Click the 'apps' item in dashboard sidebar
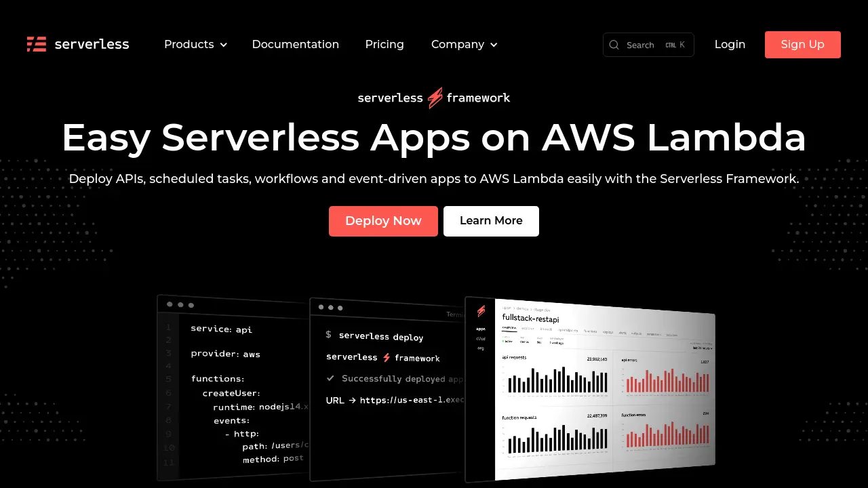Viewport: 868px width, 488px height. 481,329
